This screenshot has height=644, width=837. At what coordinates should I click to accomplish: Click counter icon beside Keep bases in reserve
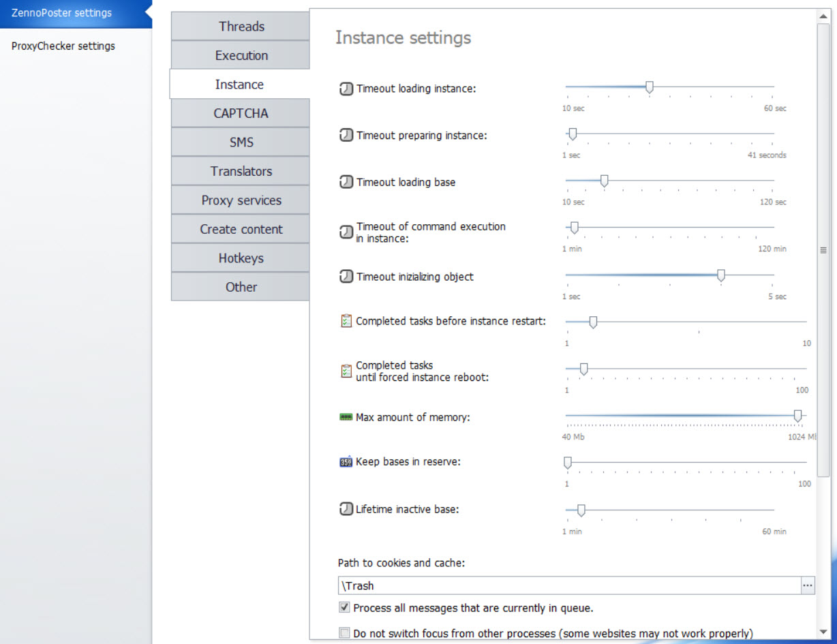(346, 461)
